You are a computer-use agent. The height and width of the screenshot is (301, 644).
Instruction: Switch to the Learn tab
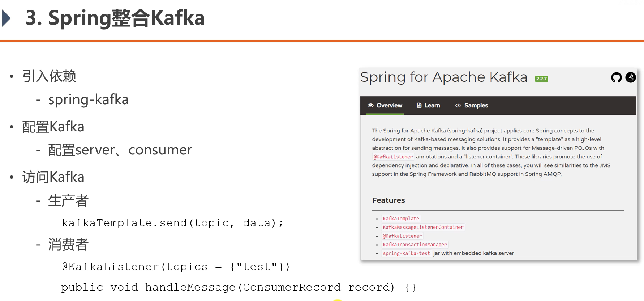432,105
